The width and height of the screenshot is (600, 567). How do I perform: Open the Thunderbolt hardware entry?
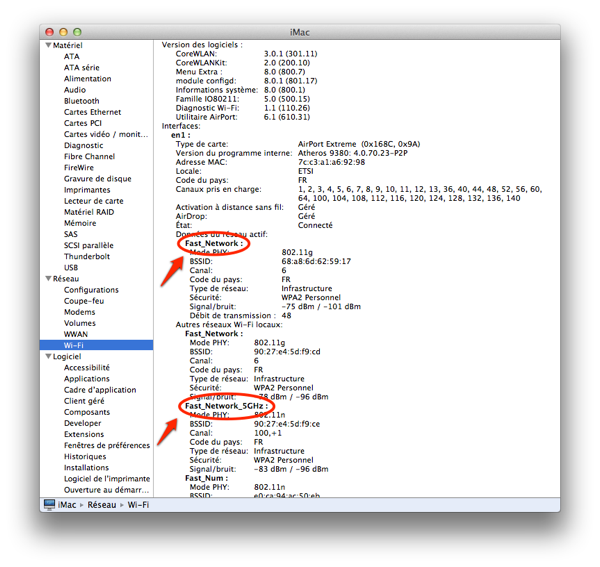85,256
